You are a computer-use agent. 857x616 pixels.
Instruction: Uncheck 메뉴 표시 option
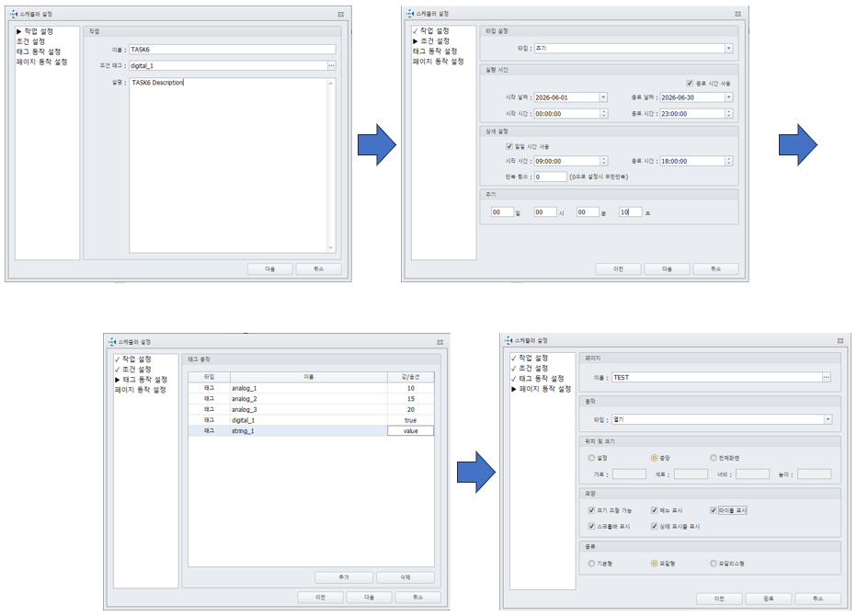coord(654,510)
